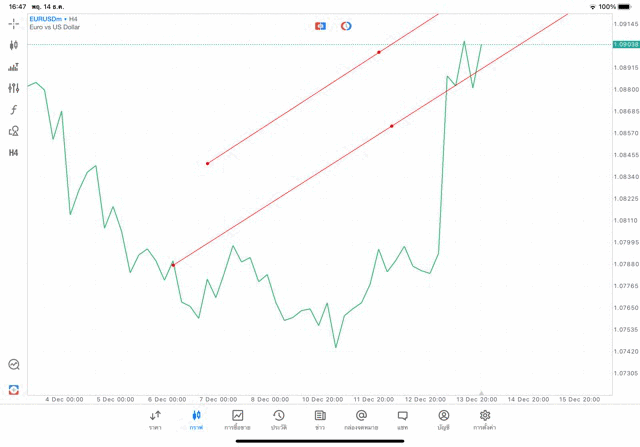Select the crosshair cursor tool
This screenshot has width=640, height=447.
[x=14, y=23]
